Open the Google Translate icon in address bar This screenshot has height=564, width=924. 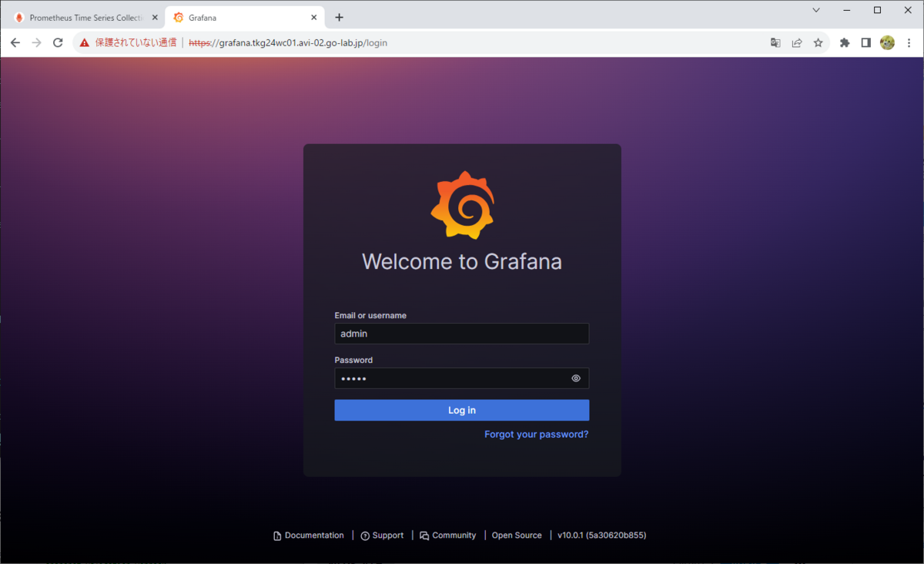(775, 43)
